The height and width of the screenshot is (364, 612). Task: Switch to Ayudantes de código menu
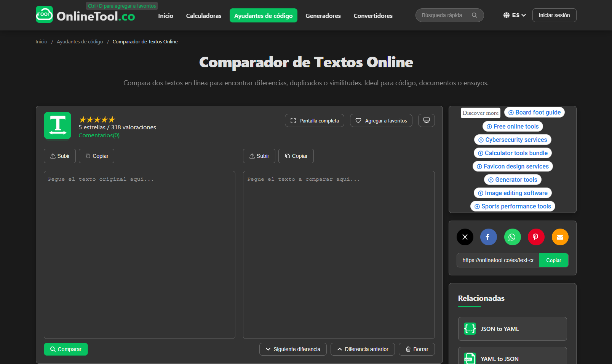click(x=263, y=15)
